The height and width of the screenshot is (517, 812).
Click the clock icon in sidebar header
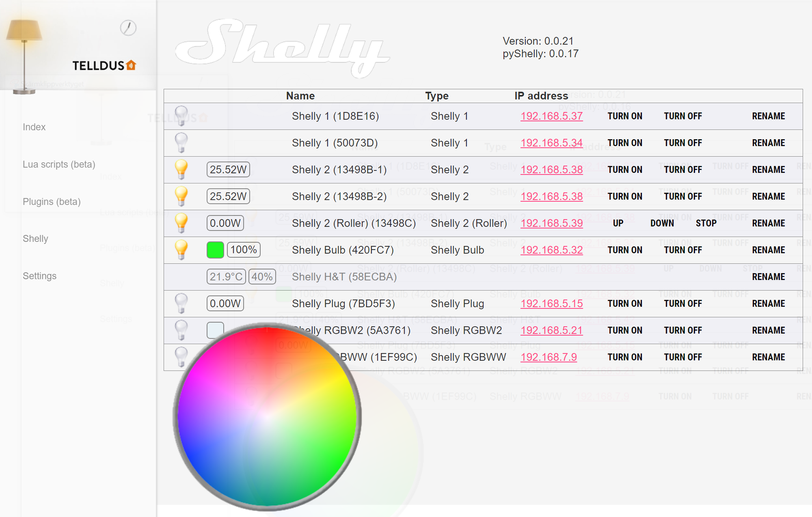point(128,28)
